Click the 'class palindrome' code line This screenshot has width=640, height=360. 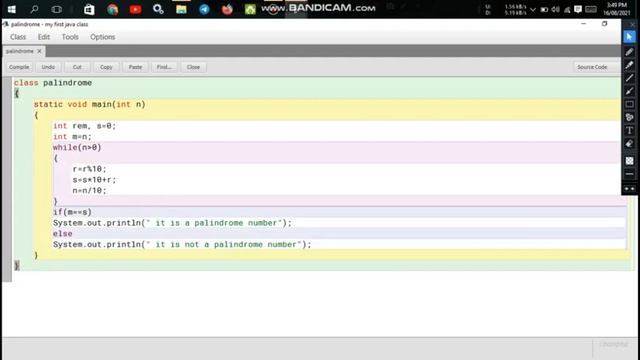(x=53, y=83)
